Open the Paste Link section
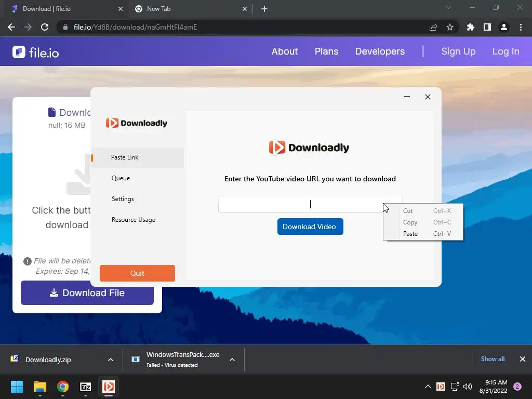This screenshot has height=399, width=532. click(137, 157)
